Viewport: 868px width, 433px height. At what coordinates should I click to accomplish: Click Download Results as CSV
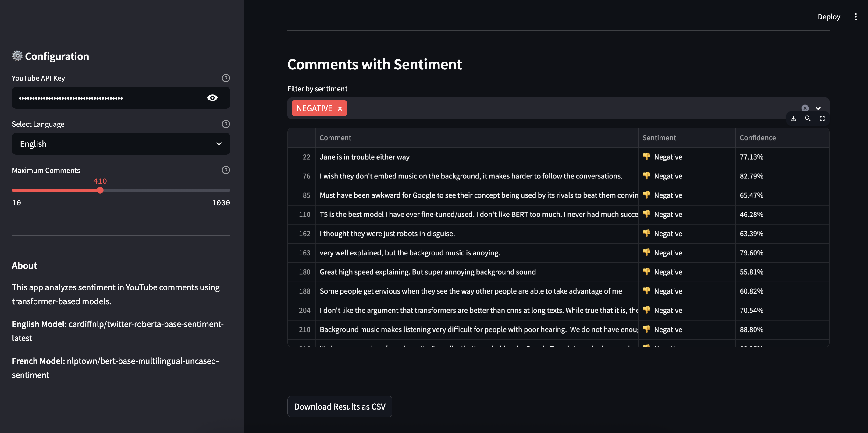pos(339,407)
